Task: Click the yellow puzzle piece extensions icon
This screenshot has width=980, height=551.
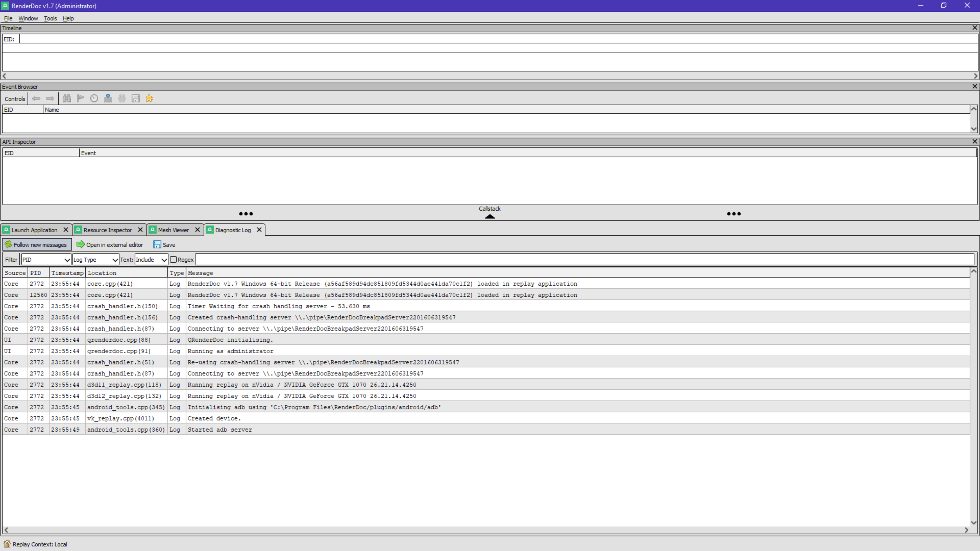Action: (x=150, y=98)
